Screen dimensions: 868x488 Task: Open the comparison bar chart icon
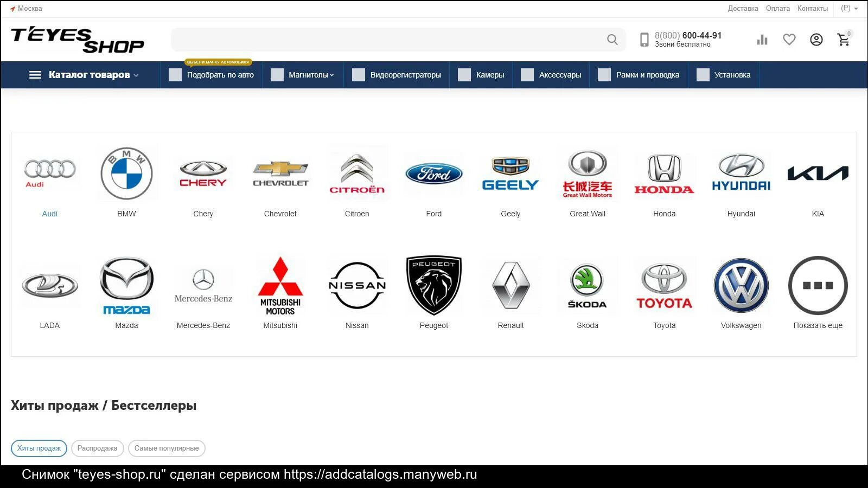coord(762,40)
